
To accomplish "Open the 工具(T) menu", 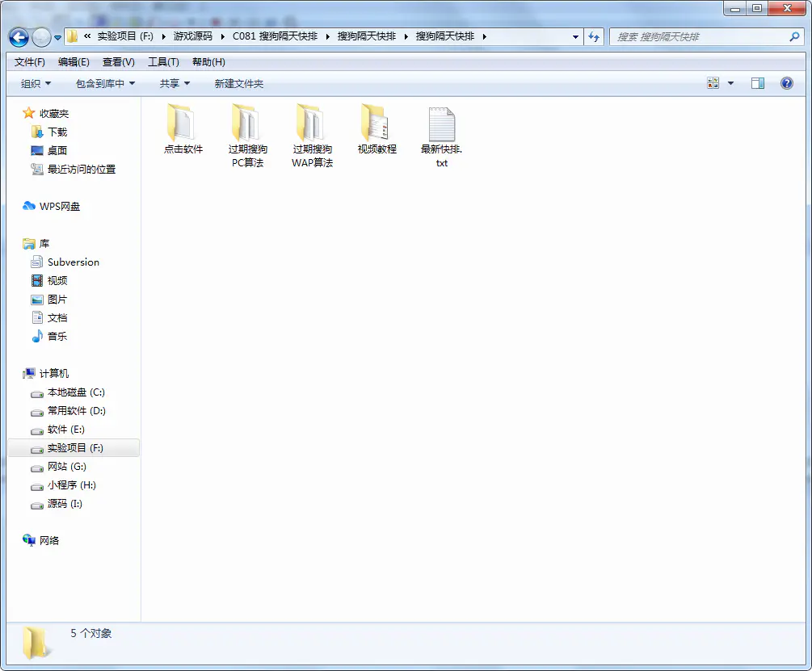I will point(163,62).
